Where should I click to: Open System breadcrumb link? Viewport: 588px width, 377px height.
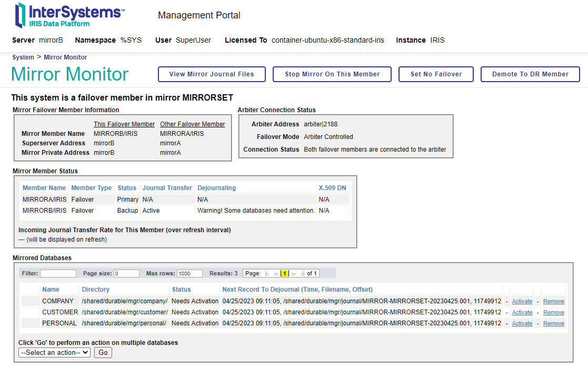click(x=23, y=57)
